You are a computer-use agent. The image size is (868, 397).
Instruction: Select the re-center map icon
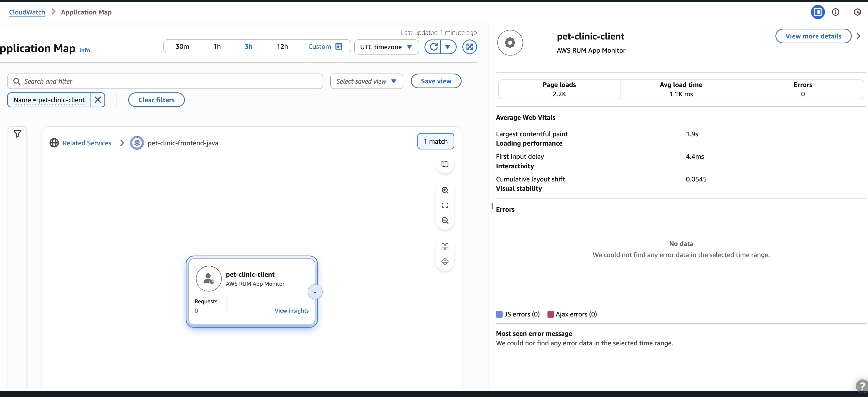click(x=445, y=262)
